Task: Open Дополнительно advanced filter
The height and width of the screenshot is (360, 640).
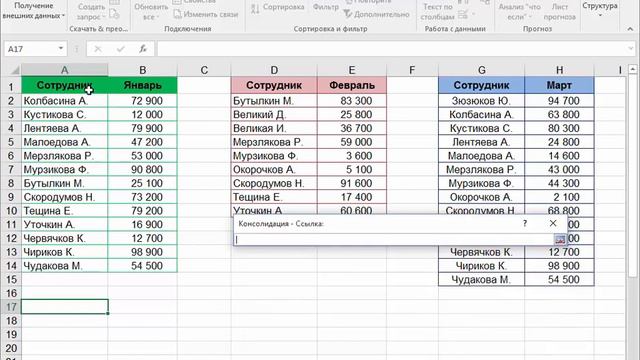Action: coord(376,14)
